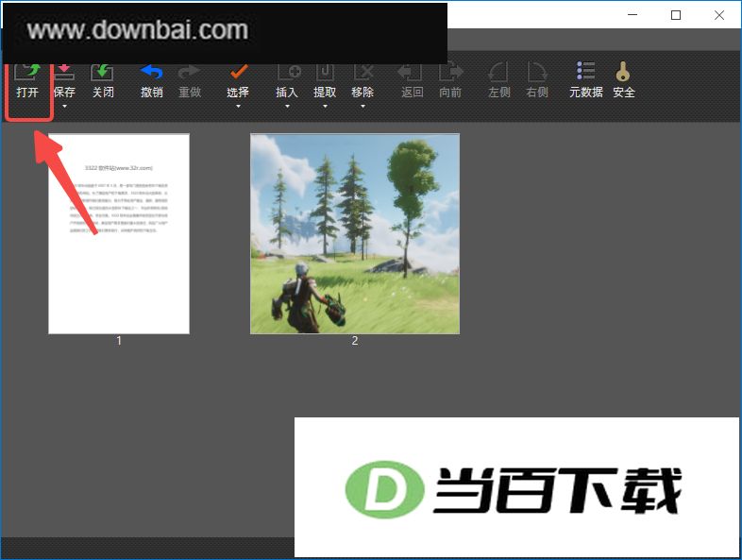
Task: Close the application window
Action: (x=719, y=15)
